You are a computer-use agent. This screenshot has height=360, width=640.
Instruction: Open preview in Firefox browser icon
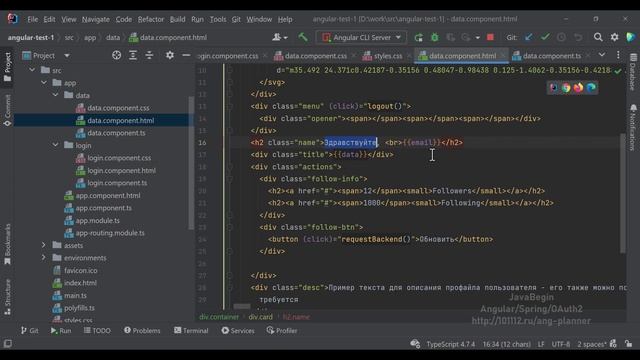pyautogui.click(x=578, y=87)
